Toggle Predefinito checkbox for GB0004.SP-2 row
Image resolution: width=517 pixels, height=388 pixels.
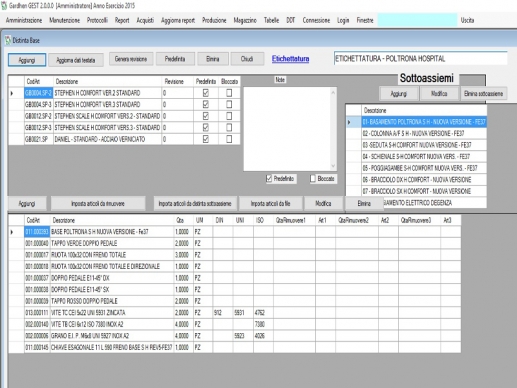pos(206,93)
